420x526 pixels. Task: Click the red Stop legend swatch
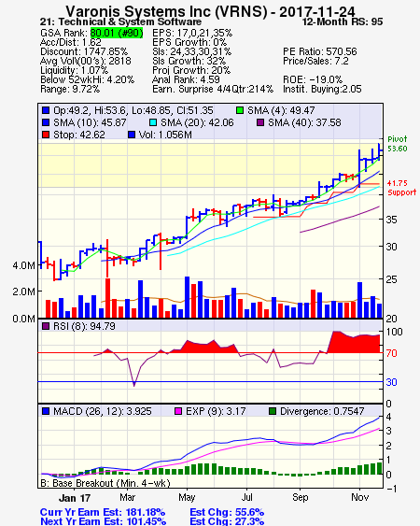[46, 135]
